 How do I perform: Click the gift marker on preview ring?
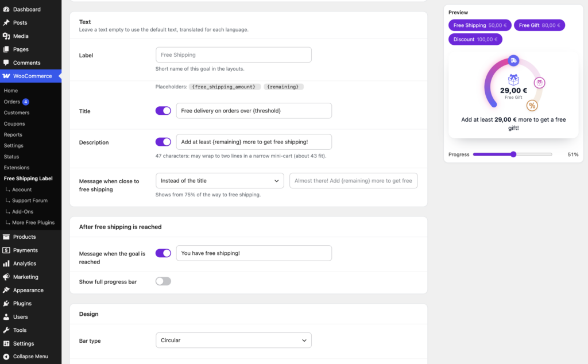click(x=539, y=83)
